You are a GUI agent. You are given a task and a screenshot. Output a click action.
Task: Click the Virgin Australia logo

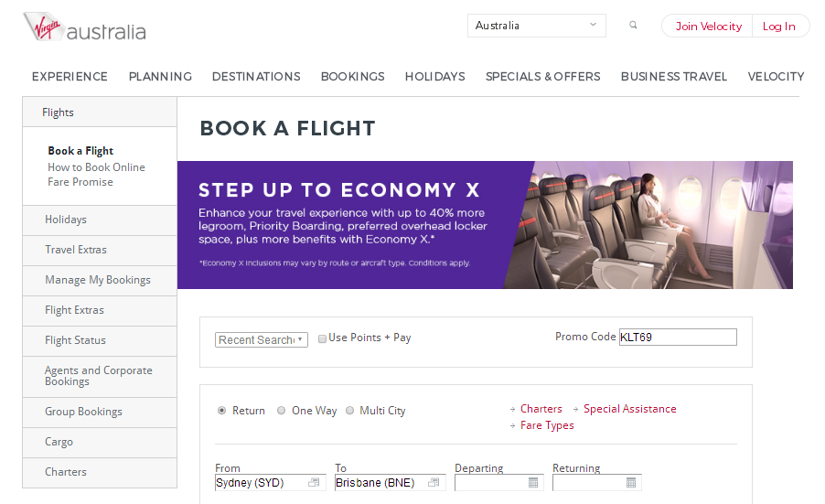point(84,29)
